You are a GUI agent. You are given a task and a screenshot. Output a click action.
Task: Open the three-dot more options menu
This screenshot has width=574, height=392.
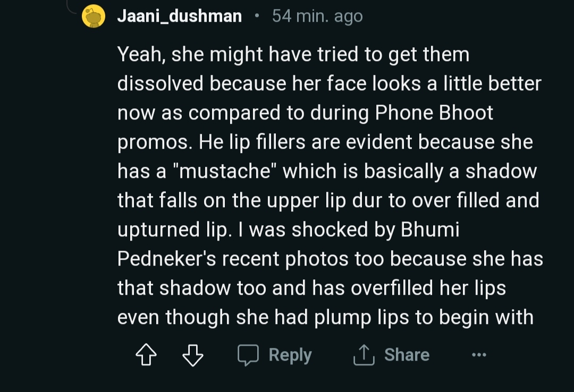[x=478, y=355]
